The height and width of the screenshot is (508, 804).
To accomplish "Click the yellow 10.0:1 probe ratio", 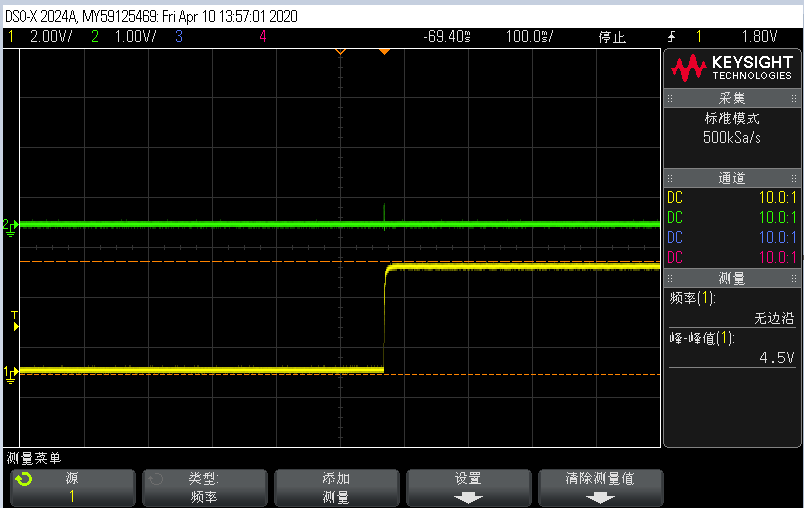I will [778, 197].
